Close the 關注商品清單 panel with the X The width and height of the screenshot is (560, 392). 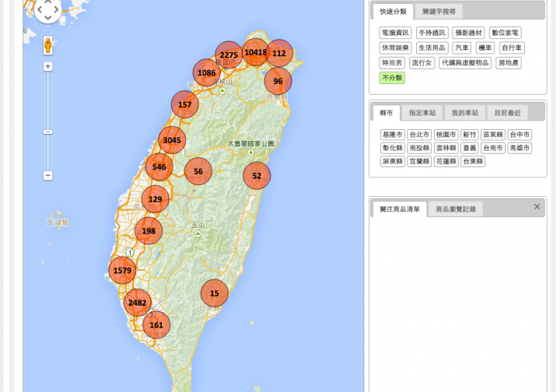click(x=537, y=207)
